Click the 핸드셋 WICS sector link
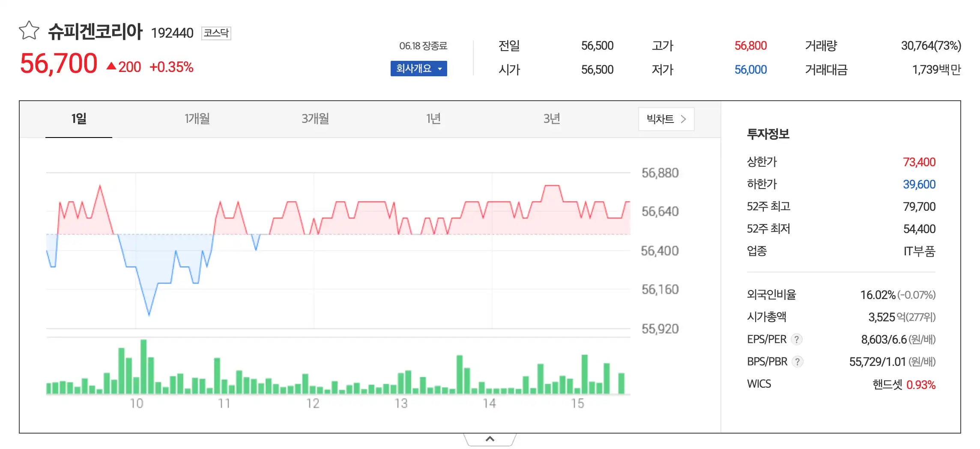This screenshot has height=449, width=980. tap(887, 385)
